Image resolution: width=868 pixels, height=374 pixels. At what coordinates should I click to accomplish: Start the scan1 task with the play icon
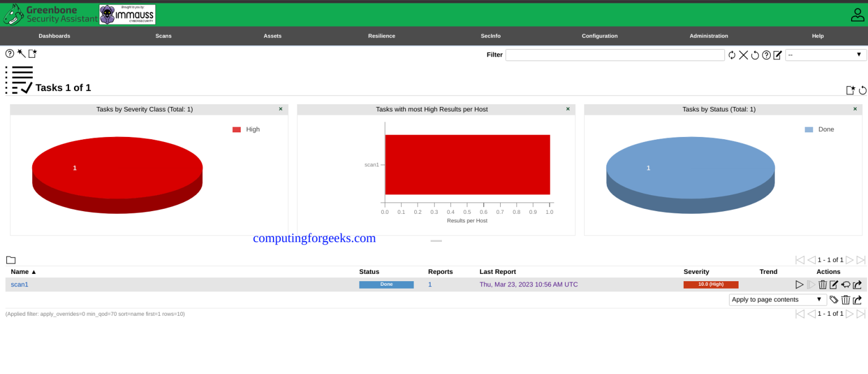click(x=800, y=285)
